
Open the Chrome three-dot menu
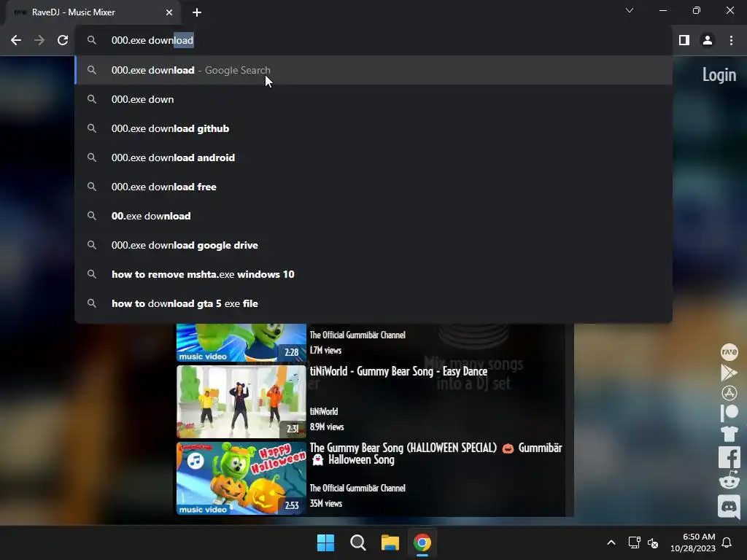tap(731, 41)
